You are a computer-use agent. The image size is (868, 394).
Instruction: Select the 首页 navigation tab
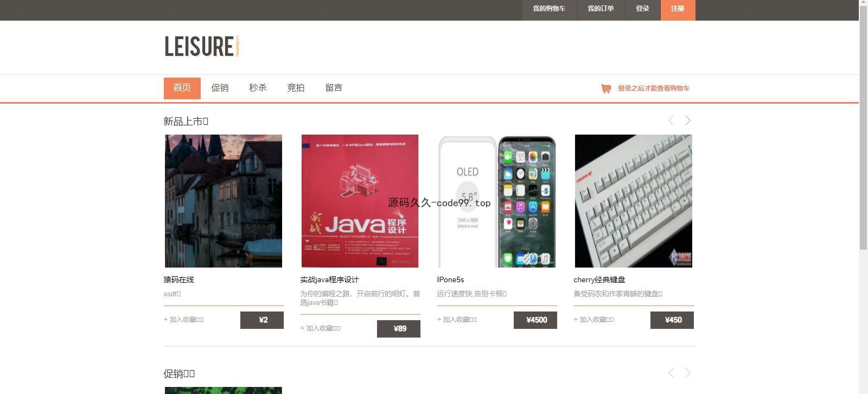pyautogui.click(x=182, y=88)
